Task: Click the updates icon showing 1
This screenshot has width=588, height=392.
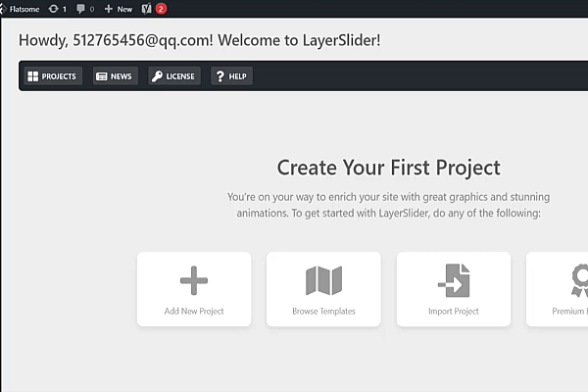Action: 58,9
